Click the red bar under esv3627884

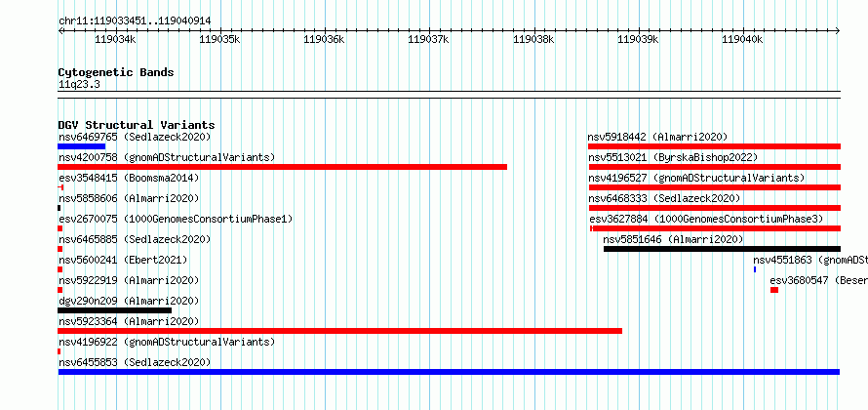(716, 228)
